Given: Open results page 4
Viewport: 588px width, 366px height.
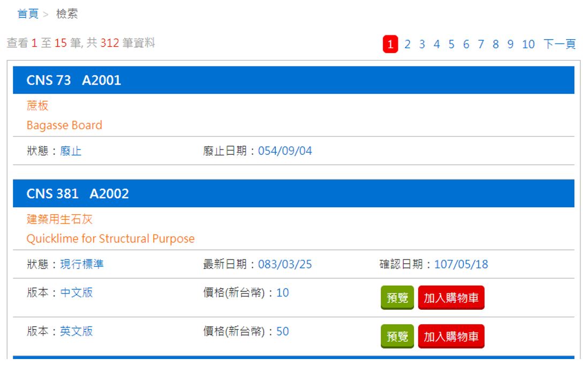Looking at the screenshot, I should tap(436, 44).
